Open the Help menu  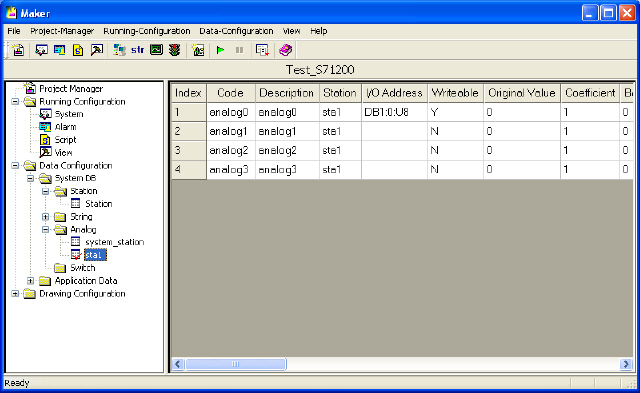coord(318,31)
